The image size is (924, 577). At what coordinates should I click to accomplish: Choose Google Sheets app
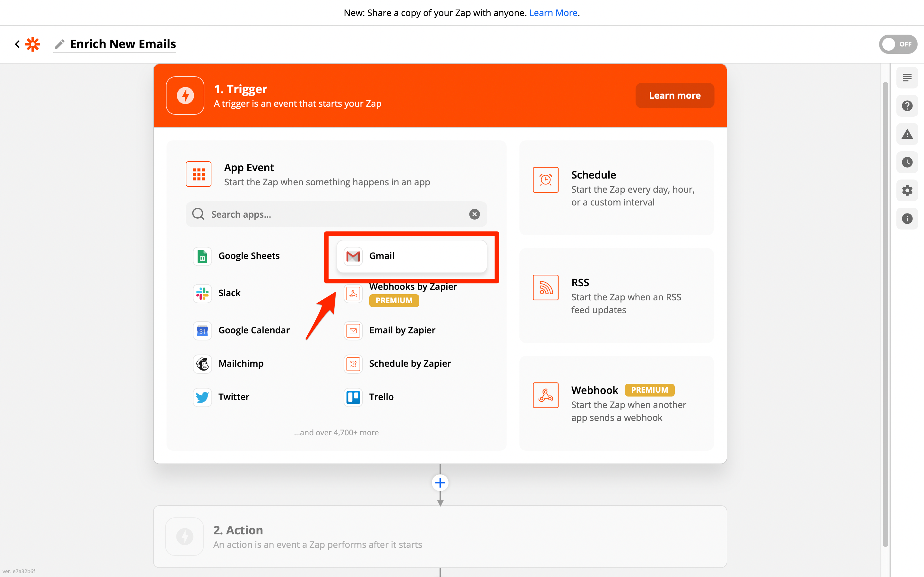(x=248, y=256)
